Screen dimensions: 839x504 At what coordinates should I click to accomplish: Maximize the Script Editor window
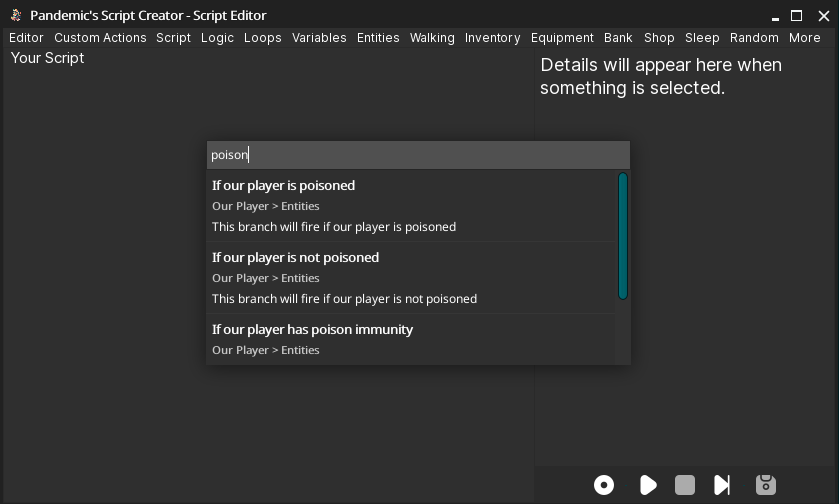click(x=796, y=16)
